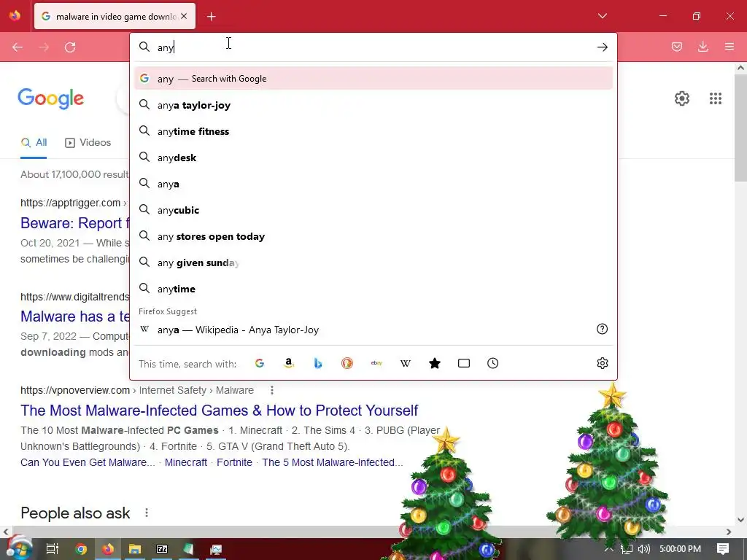The height and width of the screenshot is (560, 747).
Task: Select the plain 'anya' search suggestion
Action: click(x=373, y=184)
